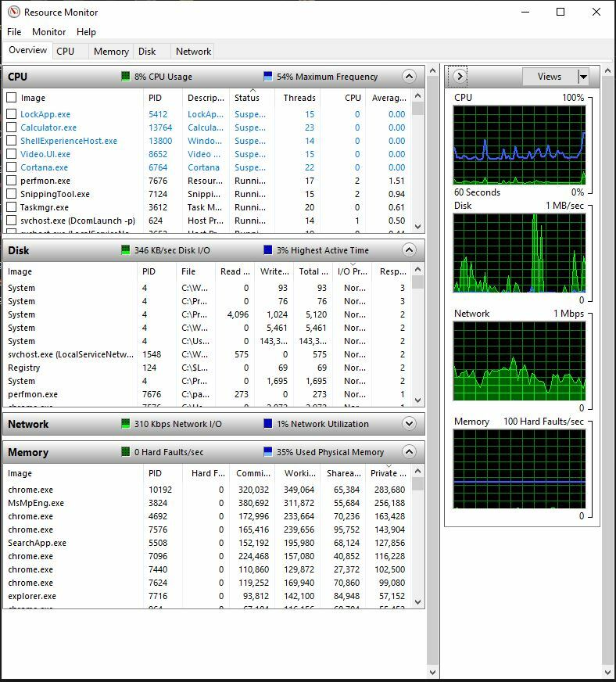Click the green CPU Usage indicator square
The height and width of the screenshot is (682, 616).
[125, 77]
